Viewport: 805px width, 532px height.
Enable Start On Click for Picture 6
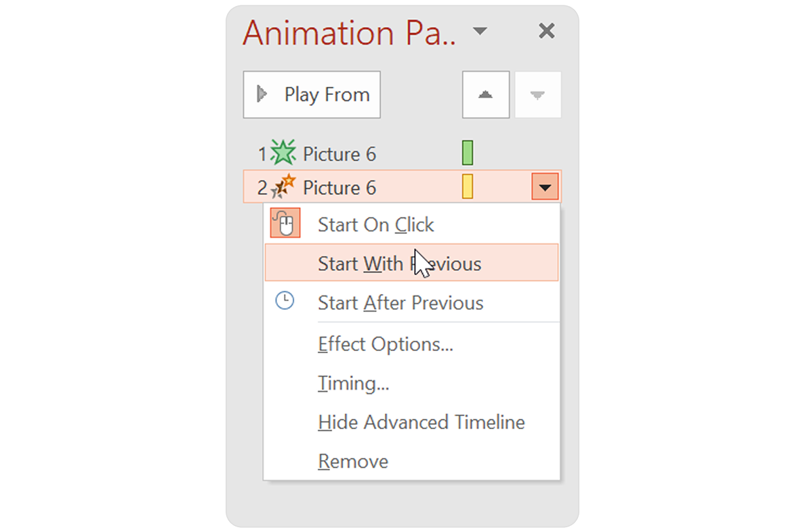tap(376, 223)
